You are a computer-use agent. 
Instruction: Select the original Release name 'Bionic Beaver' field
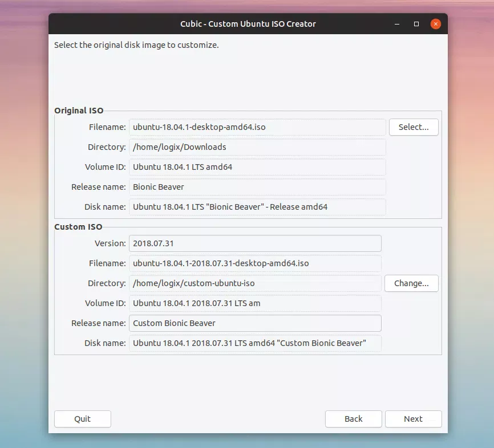coord(257,187)
